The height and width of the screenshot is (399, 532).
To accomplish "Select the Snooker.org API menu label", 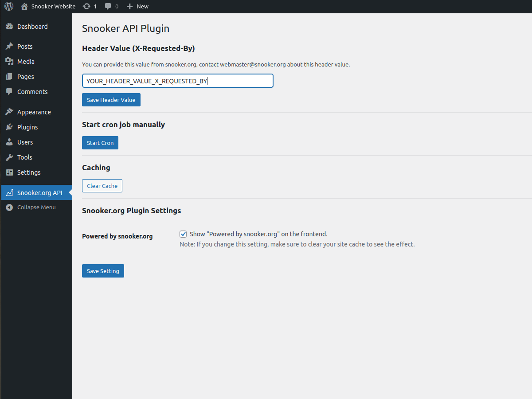I will point(40,193).
